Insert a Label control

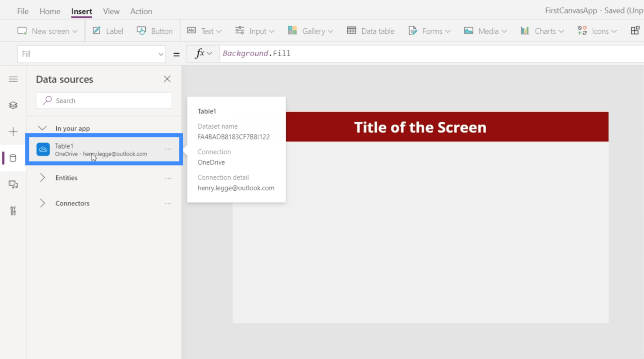tap(108, 31)
